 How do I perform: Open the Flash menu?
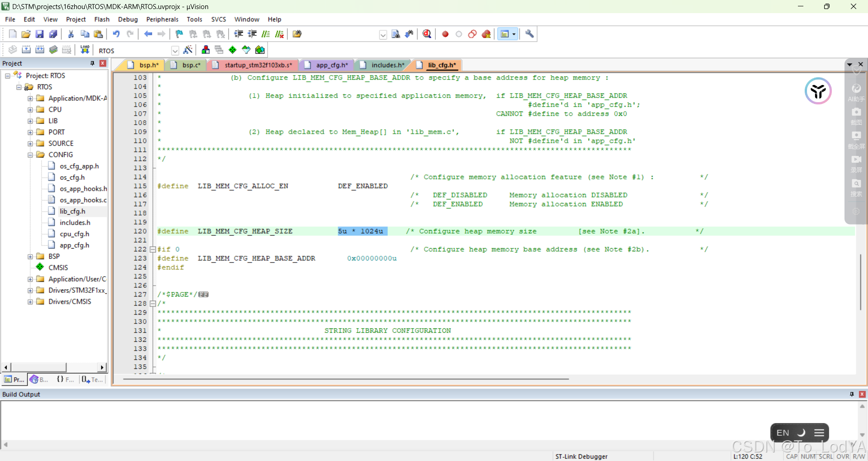tap(102, 19)
